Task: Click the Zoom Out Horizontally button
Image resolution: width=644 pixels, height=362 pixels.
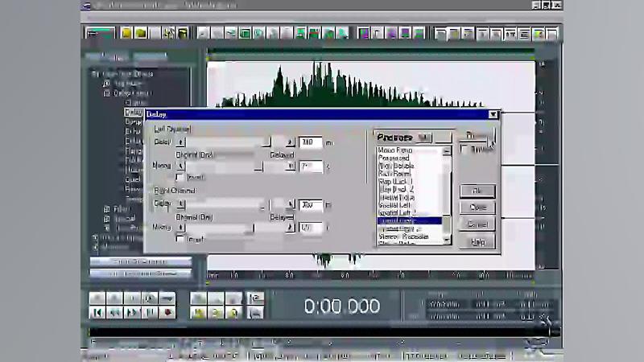Action: pos(216,298)
